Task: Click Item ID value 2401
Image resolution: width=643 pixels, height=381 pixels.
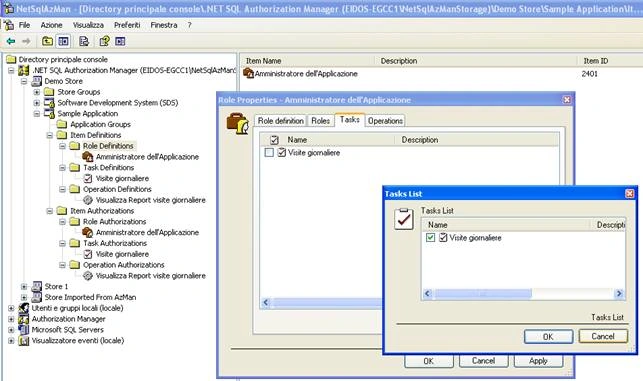Action: [589, 74]
